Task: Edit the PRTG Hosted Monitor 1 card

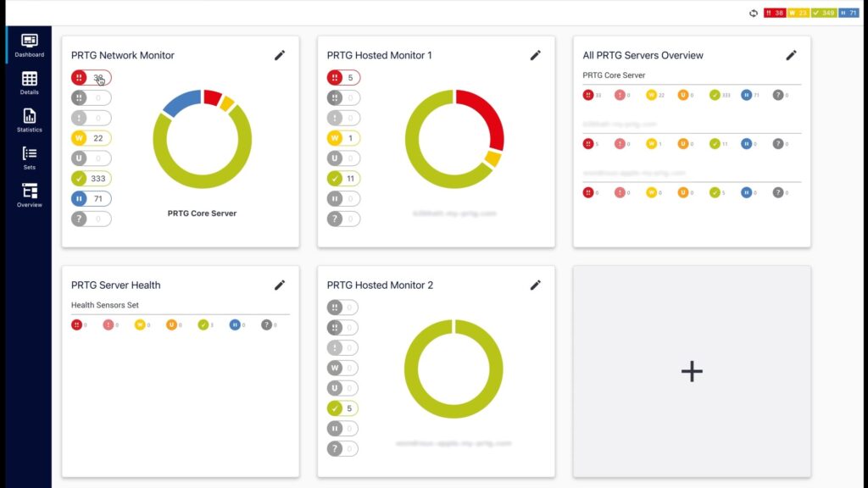Action: click(x=535, y=55)
